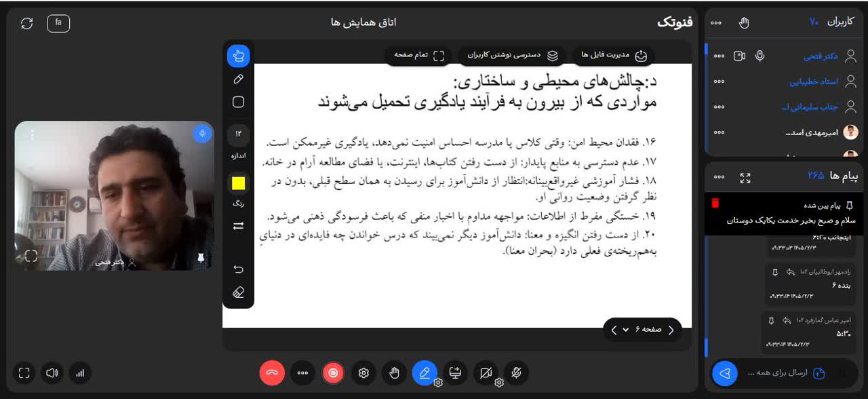This screenshot has height=399, width=868.
Task: Open room settings gear in bottom bar
Action: 363,373
